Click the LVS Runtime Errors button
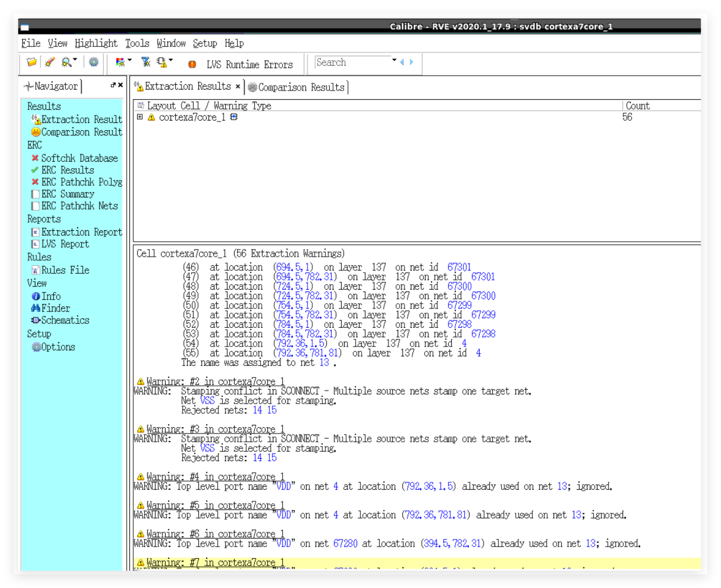Screen dimensions: 721x588 point(240,64)
